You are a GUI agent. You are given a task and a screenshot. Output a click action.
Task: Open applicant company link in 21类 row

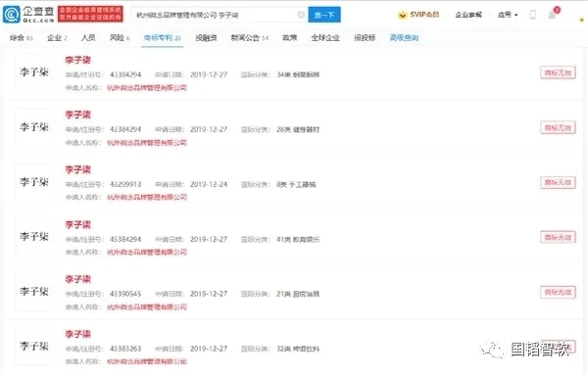click(147, 307)
